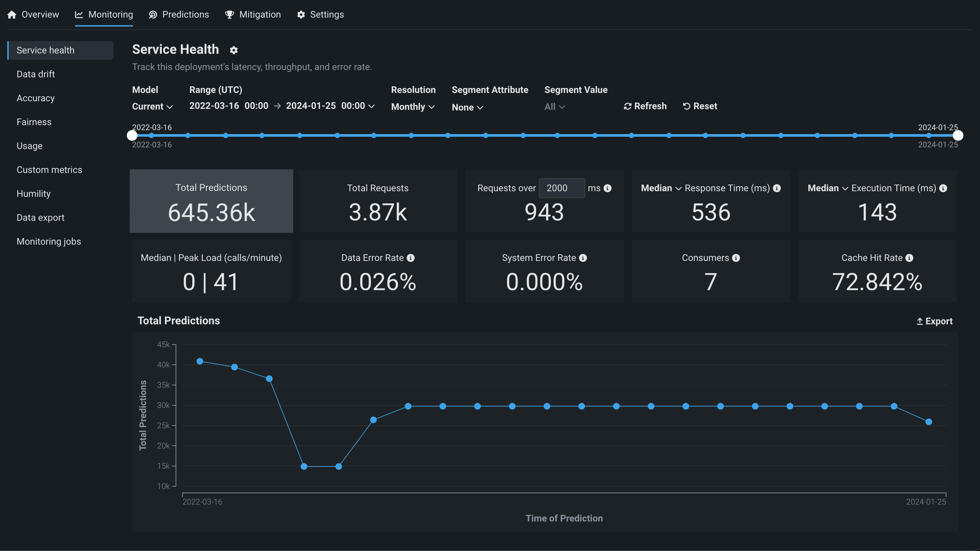Click the Cache Hit Rate info icon
This screenshot has width=980, height=551.
pyautogui.click(x=909, y=258)
